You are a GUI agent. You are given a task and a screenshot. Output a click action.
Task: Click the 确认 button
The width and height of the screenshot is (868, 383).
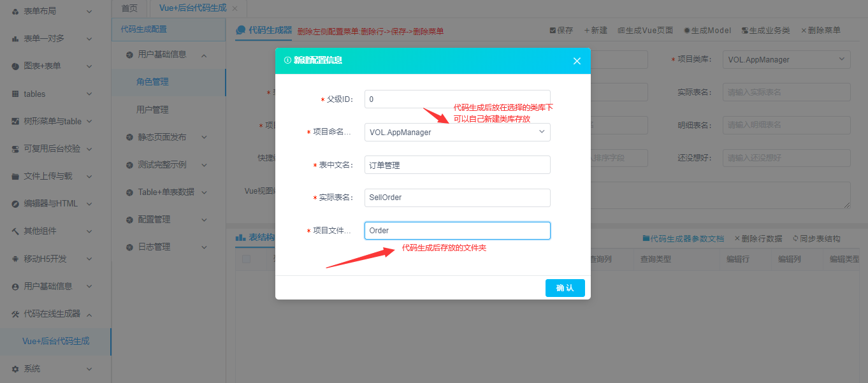point(565,288)
